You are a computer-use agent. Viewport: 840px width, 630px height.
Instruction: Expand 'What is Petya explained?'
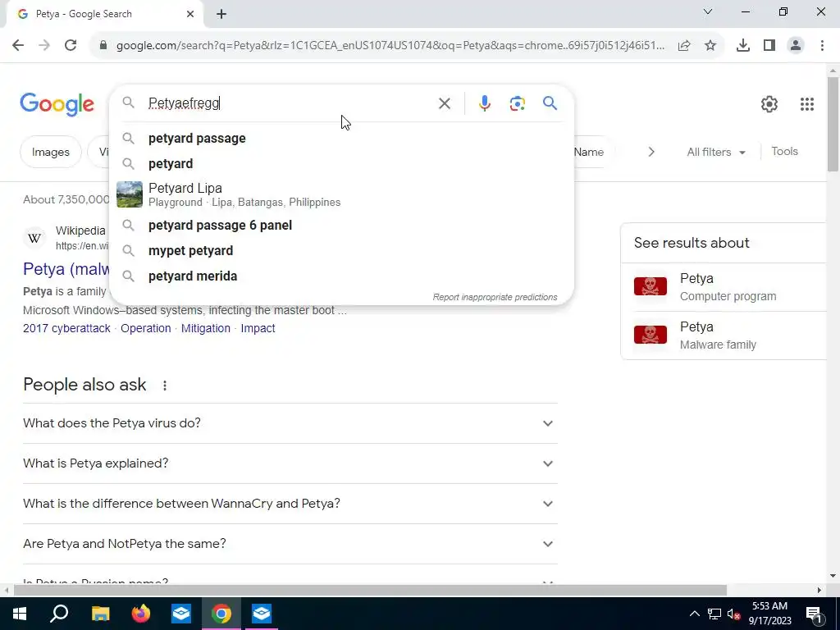click(290, 463)
